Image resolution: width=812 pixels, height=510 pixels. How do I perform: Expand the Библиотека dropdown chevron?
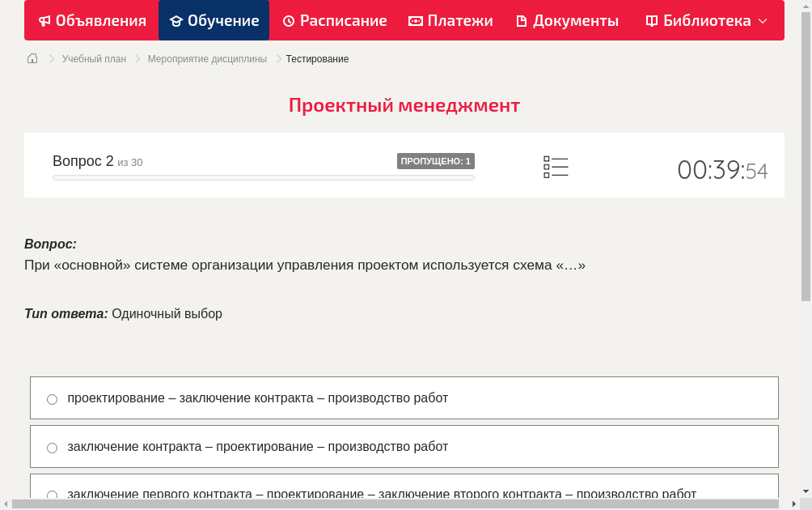763,22
